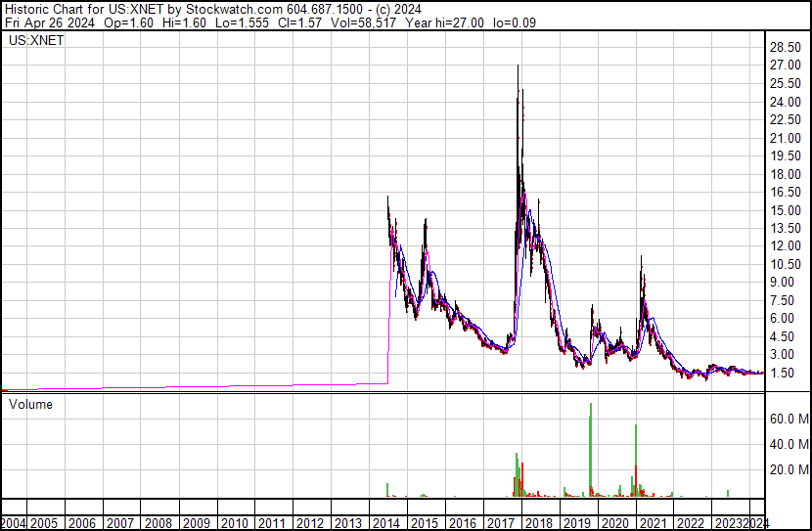Click the 28.50 price label at axis top

[x=786, y=48]
